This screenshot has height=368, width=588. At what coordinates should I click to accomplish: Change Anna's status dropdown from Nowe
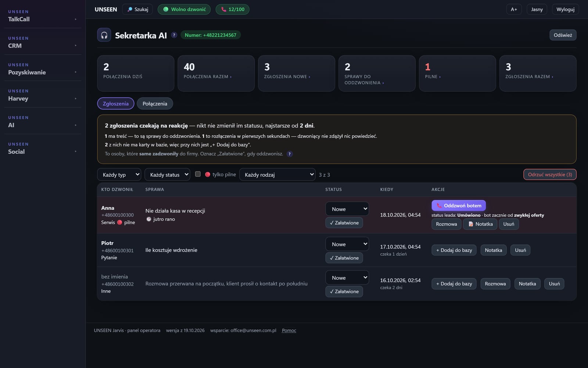347,209
